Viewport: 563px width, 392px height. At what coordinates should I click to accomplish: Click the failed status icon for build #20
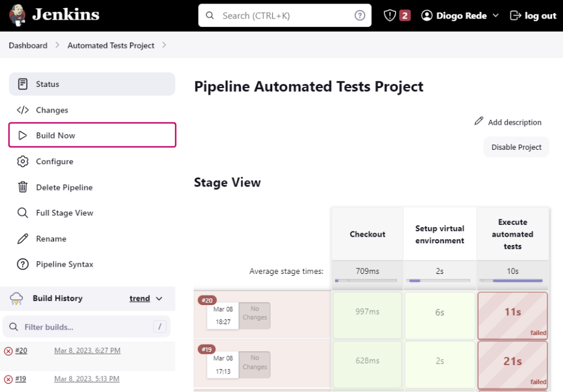[8, 351]
